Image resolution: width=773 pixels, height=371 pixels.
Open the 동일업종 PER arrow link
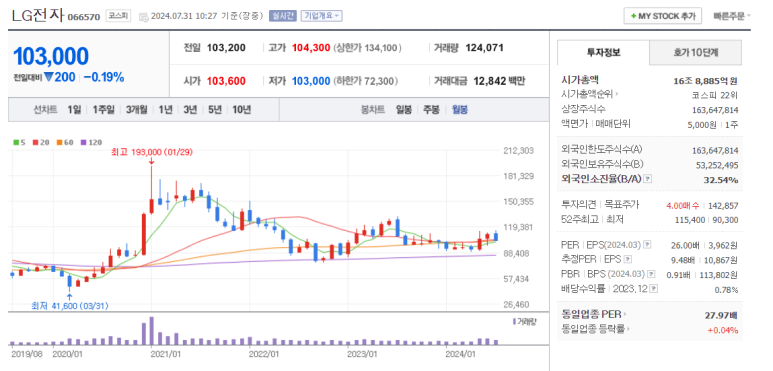[625, 314]
